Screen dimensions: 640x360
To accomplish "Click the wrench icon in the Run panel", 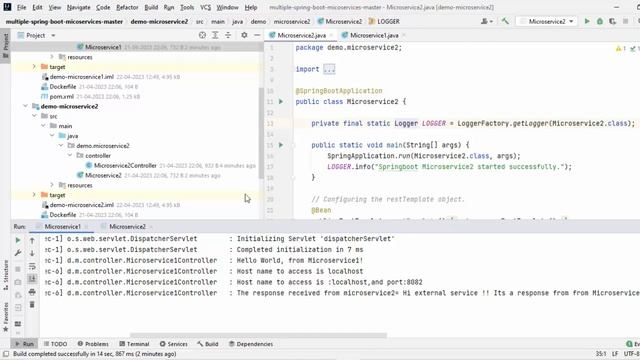I will click(x=18, y=253).
